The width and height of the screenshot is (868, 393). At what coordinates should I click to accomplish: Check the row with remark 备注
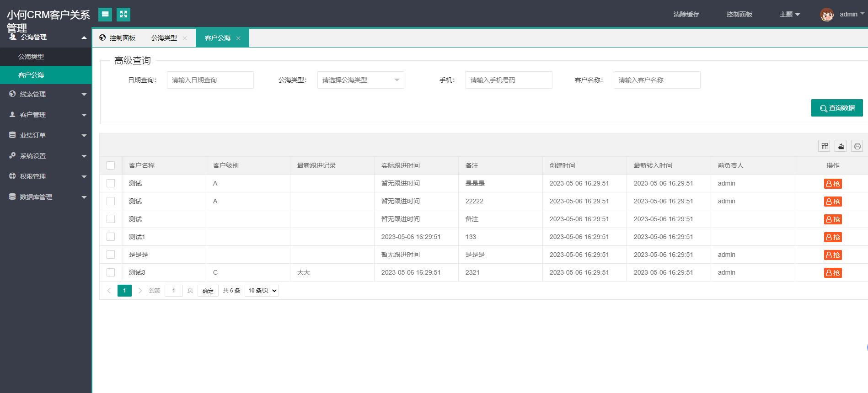click(x=111, y=219)
